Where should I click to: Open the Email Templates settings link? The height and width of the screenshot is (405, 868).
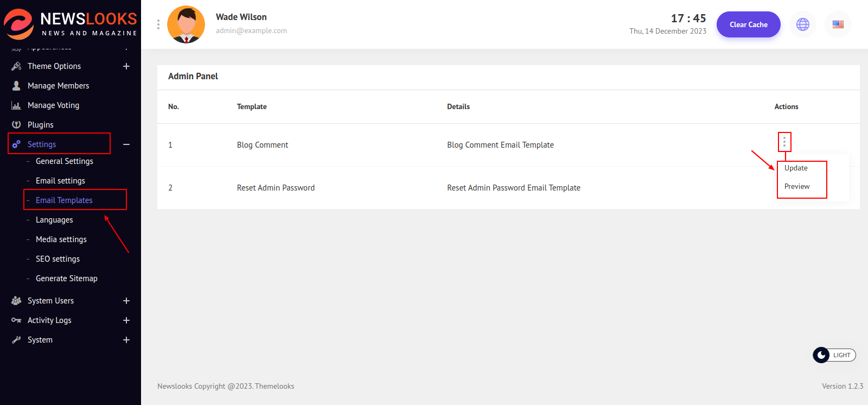click(x=64, y=200)
